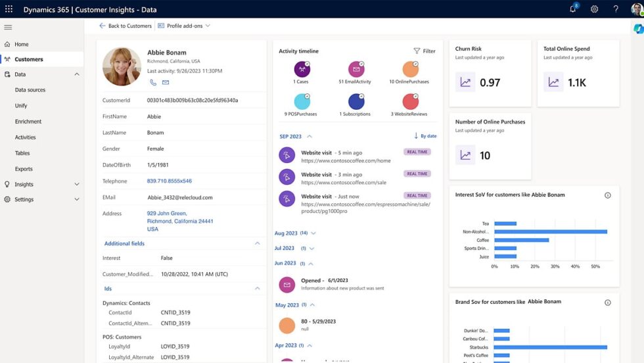Go Back to Customers
This screenshot has width=644, height=363.
(x=125, y=26)
